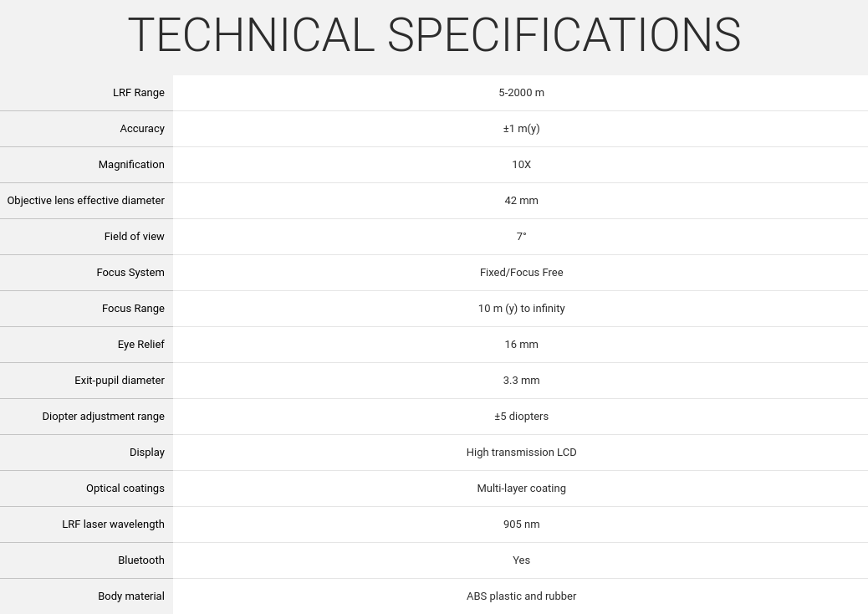Select the Diopter adjustment range label
Image resolution: width=868 pixels, height=614 pixels.
coord(104,417)
